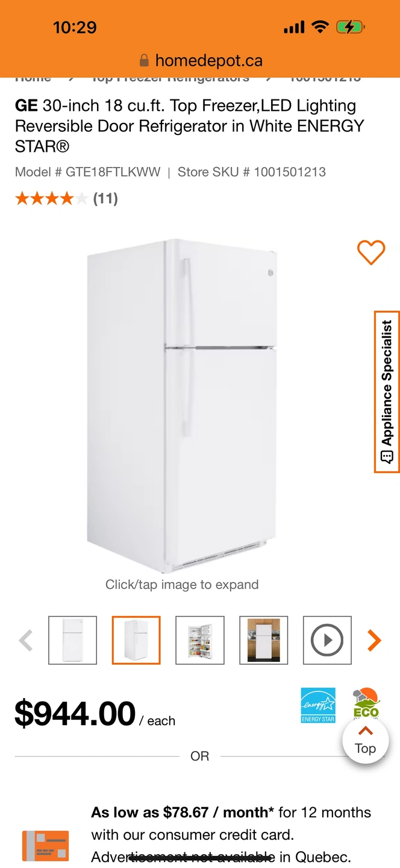Viewport: 400px width, 868px height.
Task: Expand the main refrigerator product image
Action: [182, 405]
